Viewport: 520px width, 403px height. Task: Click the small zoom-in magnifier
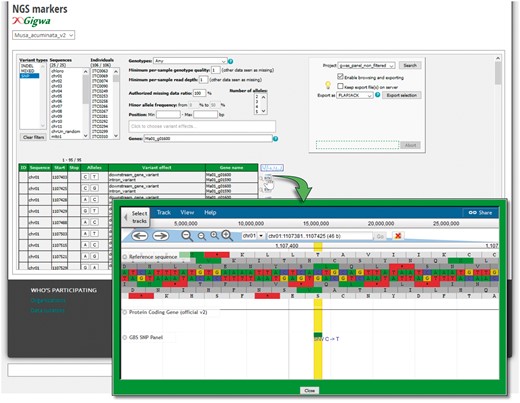click(214, 235)
